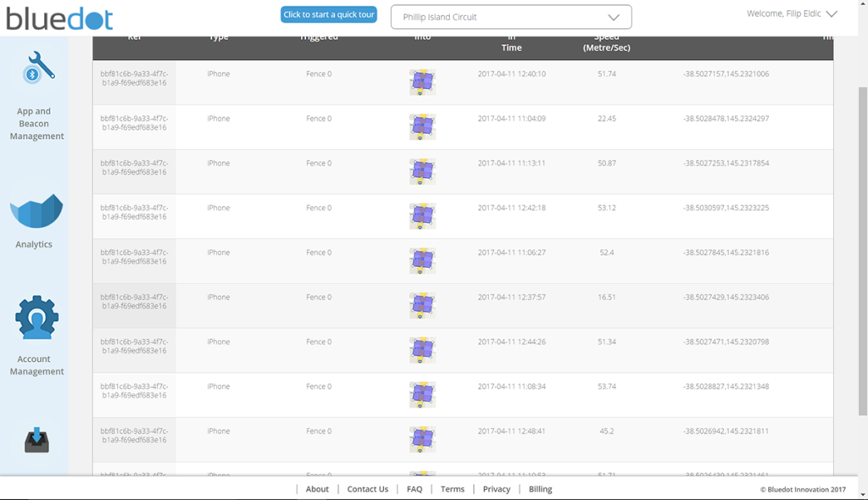
Task: Click coordinates -38.5027429,145.2323406
Action: click(726, 297)
